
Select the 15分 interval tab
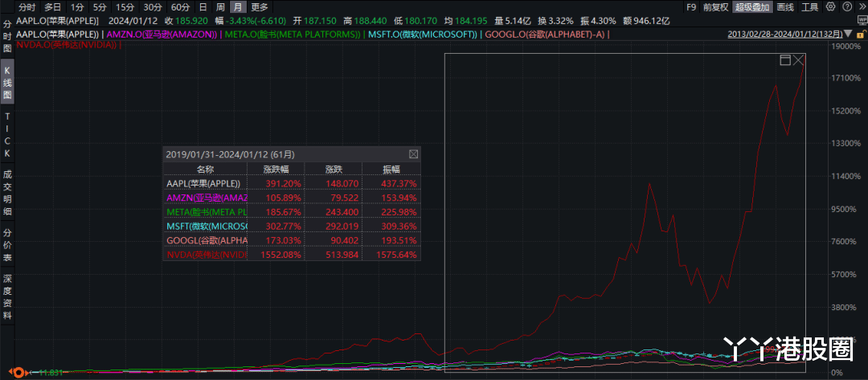(124, 7)
